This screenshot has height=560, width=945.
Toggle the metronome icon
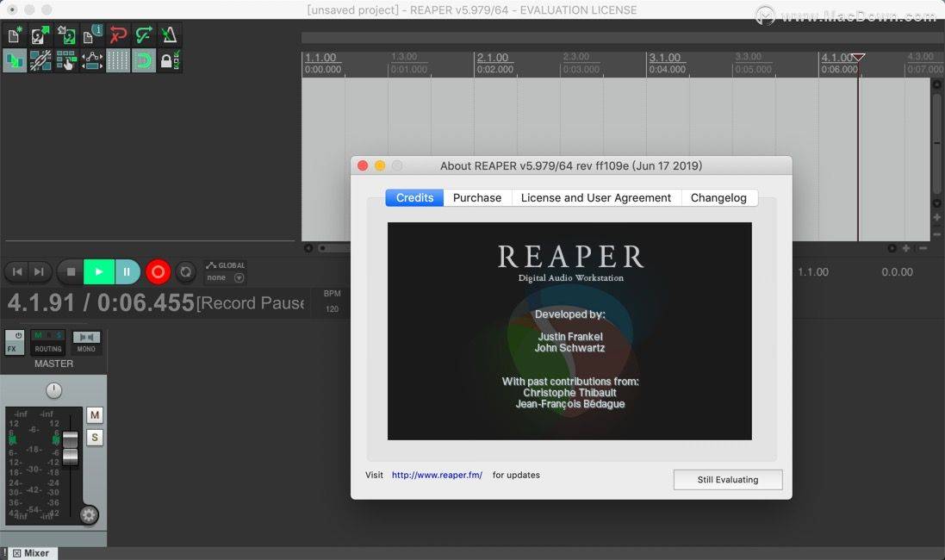point(170,35)
